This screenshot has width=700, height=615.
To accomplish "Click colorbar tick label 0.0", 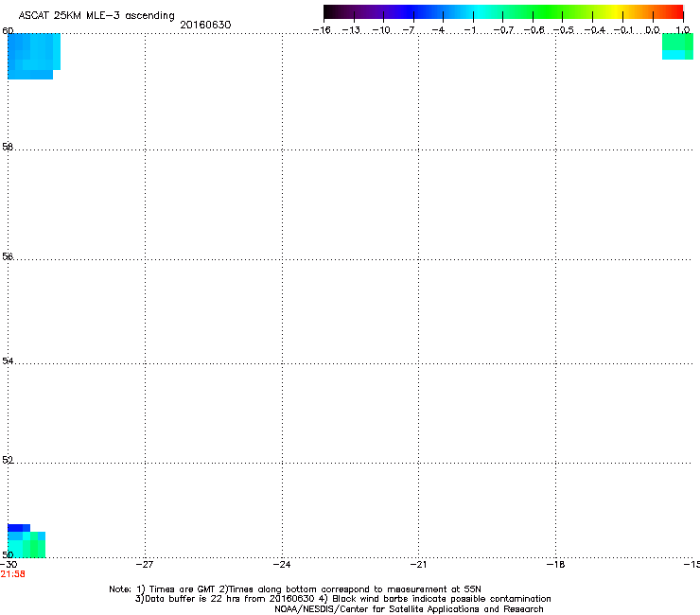I will click(653, 30).
